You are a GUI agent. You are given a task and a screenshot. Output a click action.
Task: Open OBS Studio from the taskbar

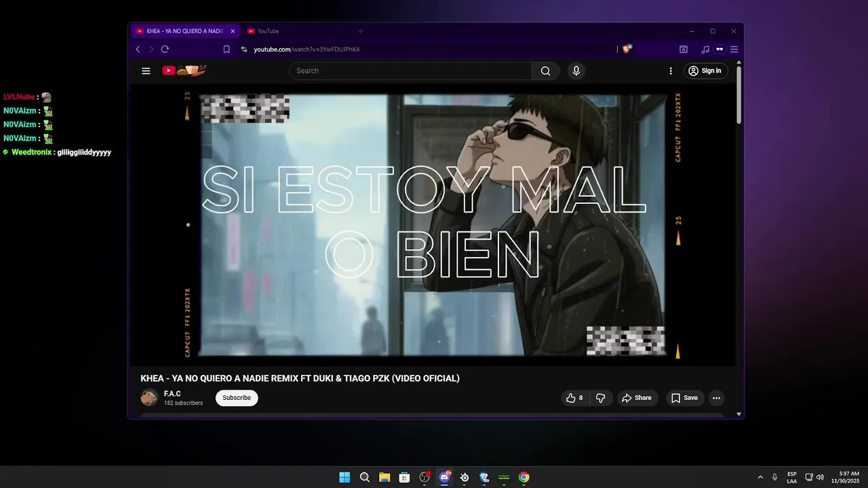pos(425,477)
